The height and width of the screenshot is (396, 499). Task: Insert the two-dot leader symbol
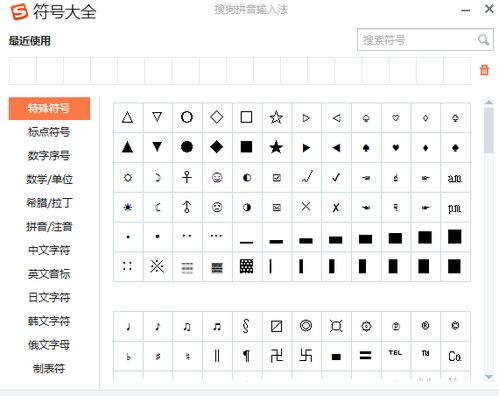click(187, 237)
